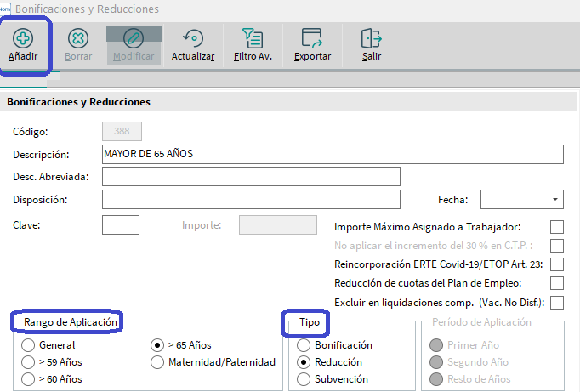Tick Reducción de cuotas del Plan de Empleo

coord(557,283)
